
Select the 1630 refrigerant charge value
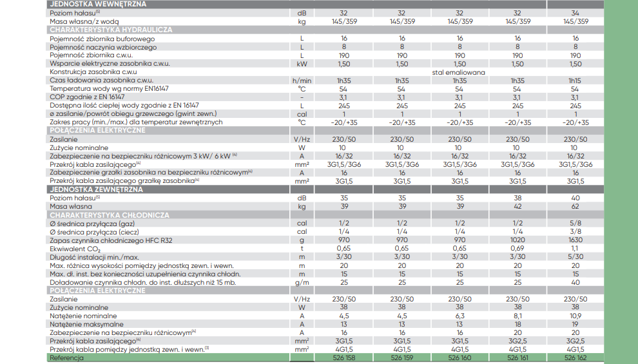tap(575, 240)
